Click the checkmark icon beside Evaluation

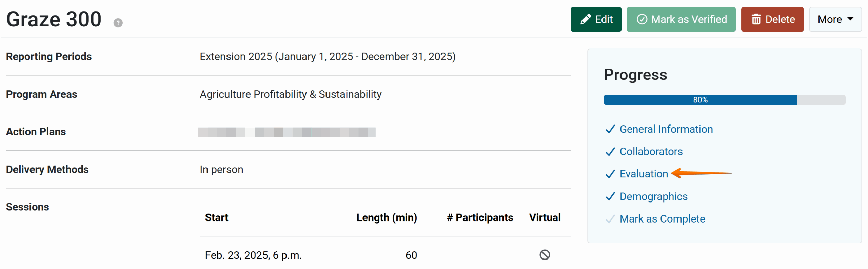coord(610,174)
